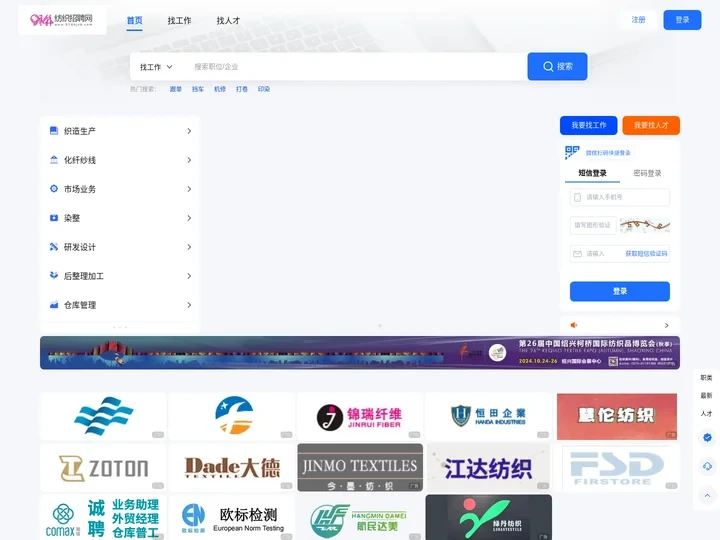
Task: Click the 研发设计 category icon
Action: (x=54, y=247)
